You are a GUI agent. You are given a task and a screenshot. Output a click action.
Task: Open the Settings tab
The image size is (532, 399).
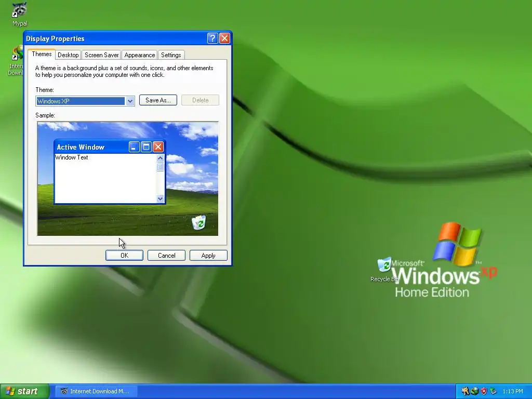171,55
